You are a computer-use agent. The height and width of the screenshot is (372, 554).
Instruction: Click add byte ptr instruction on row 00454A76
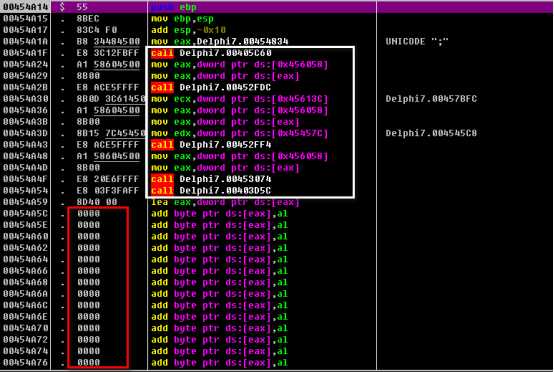point(219,363)
